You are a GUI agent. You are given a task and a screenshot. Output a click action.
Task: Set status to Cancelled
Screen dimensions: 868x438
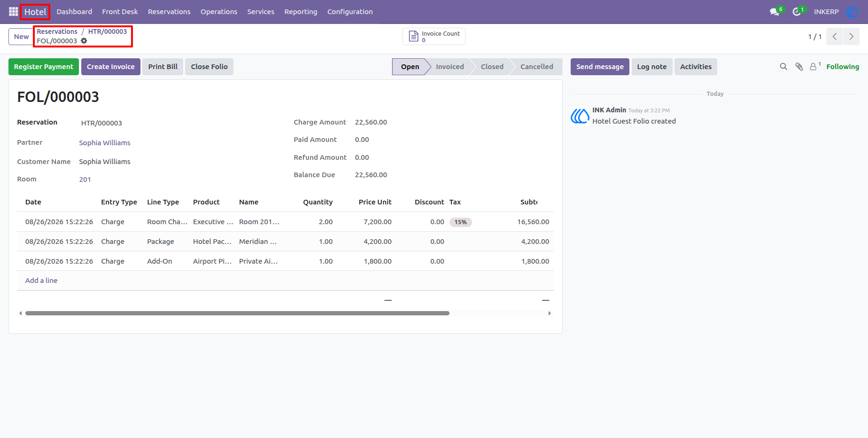[536, 67]
